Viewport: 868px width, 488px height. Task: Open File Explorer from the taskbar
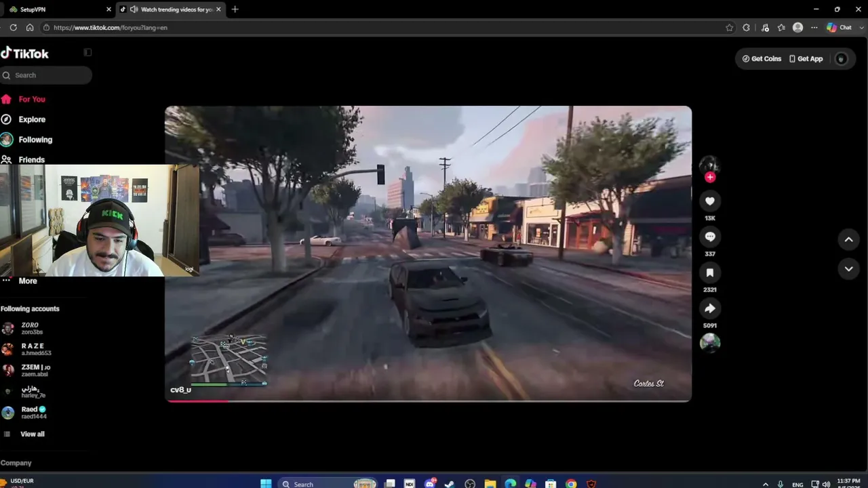(x=490, y=484)
